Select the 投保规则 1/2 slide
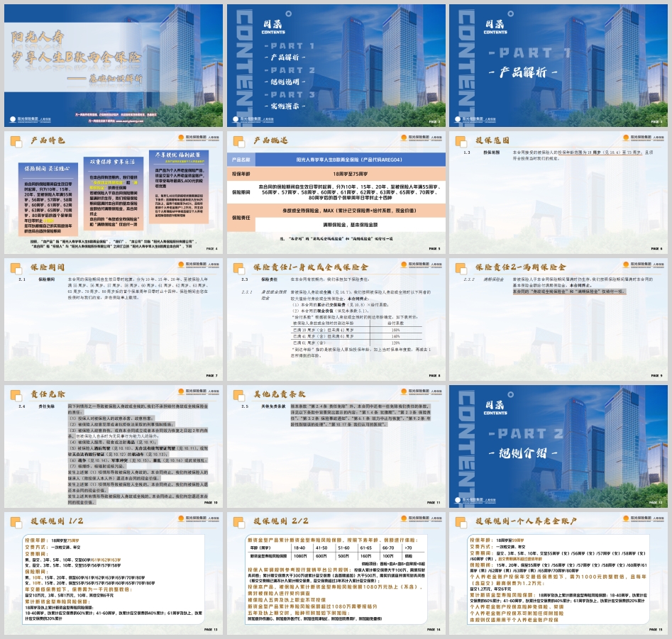The height and width of the screenshot is (639, 672). click(113, 574)
